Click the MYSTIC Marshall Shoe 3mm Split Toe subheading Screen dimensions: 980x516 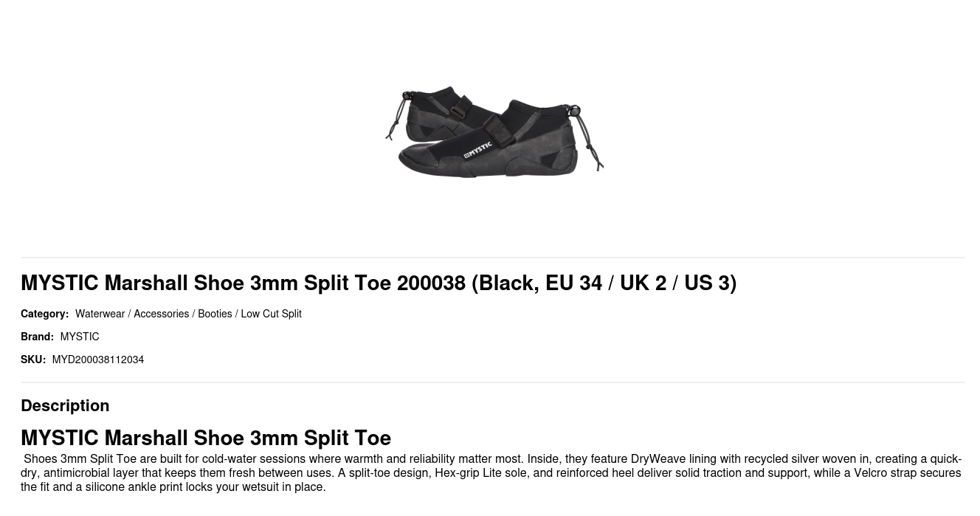point(206,438)
